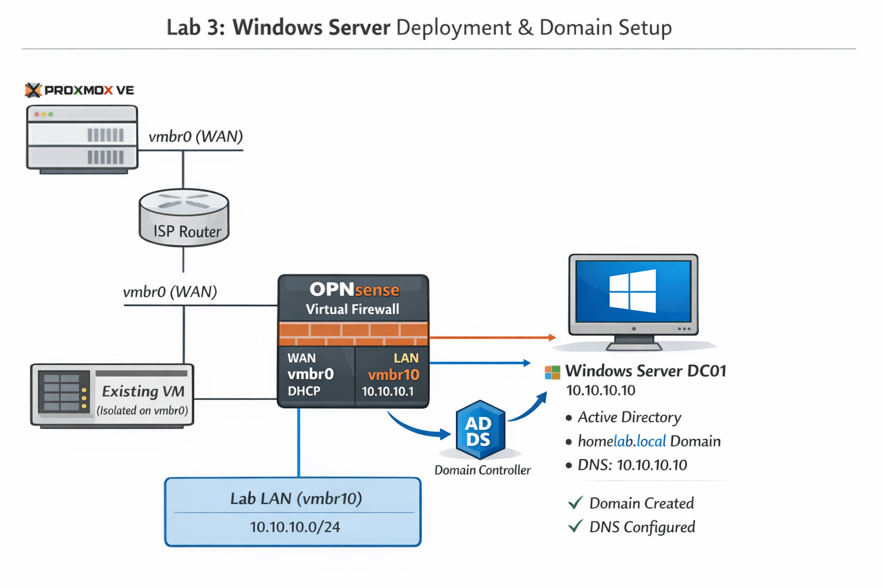Screen dimensions: 882x588
Task: Expand the Lab LAN vmbr10 panel
Action: (293, 511)
